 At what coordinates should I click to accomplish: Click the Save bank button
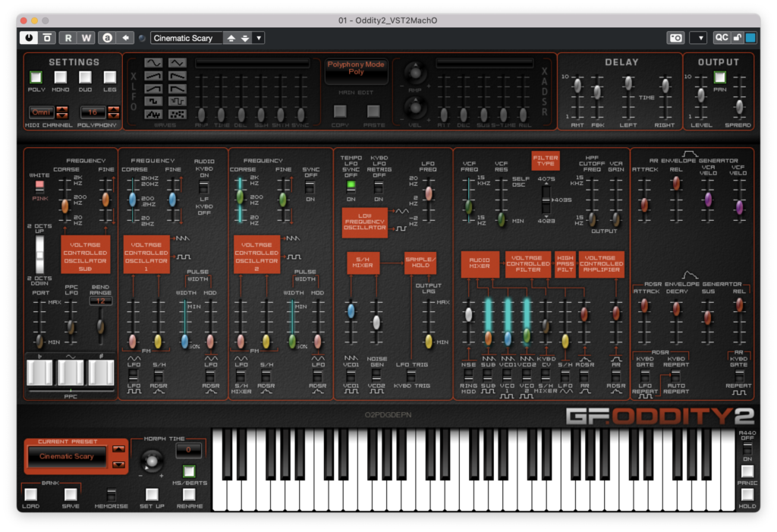[71, 494]
